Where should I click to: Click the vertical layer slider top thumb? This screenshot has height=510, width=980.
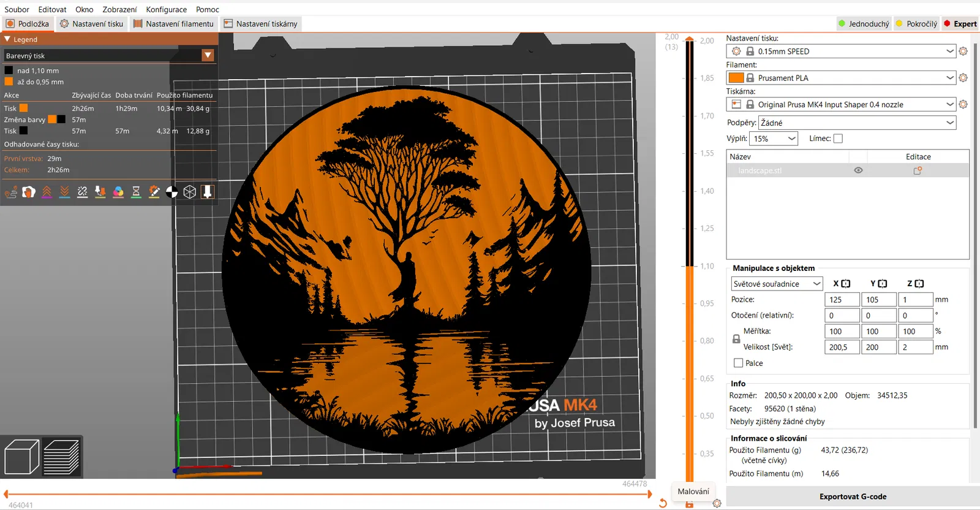(690, 40)
